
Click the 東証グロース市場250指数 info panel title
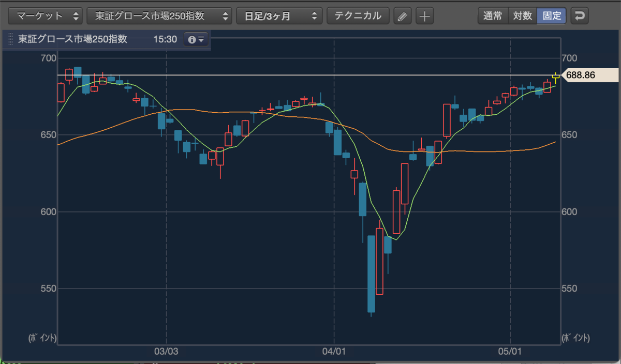pyautogui.click(x=72, y=39)
